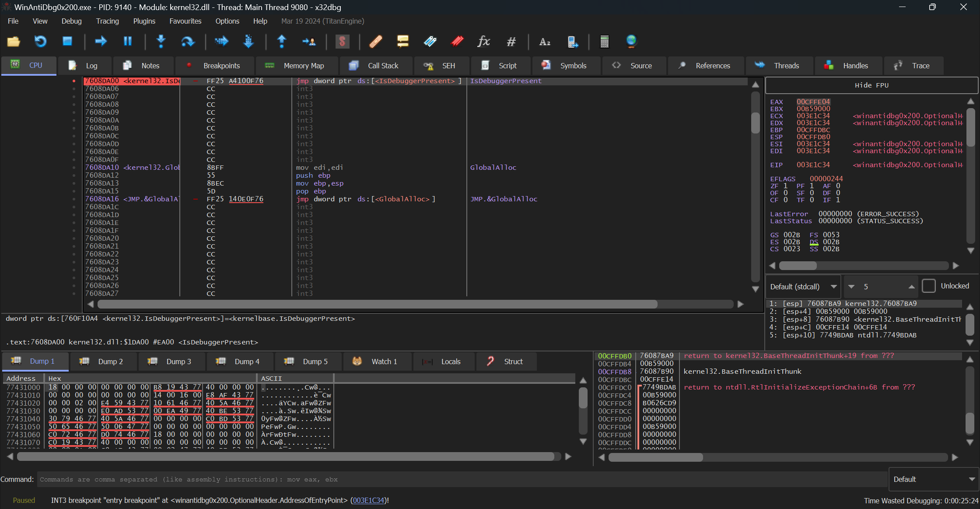Open the Struct tab
980x509 pixels.
tap(507, 362)
